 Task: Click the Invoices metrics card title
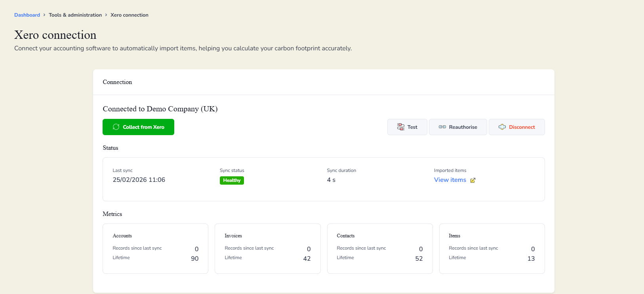[233, 236]
